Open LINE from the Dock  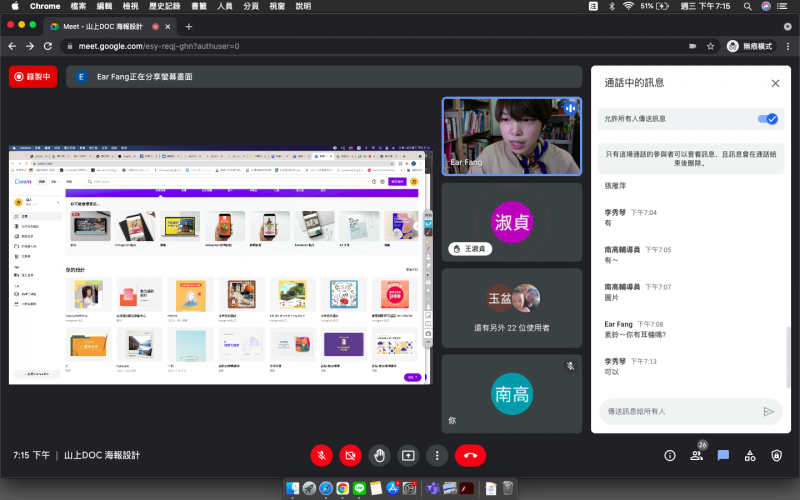(359, 488)
